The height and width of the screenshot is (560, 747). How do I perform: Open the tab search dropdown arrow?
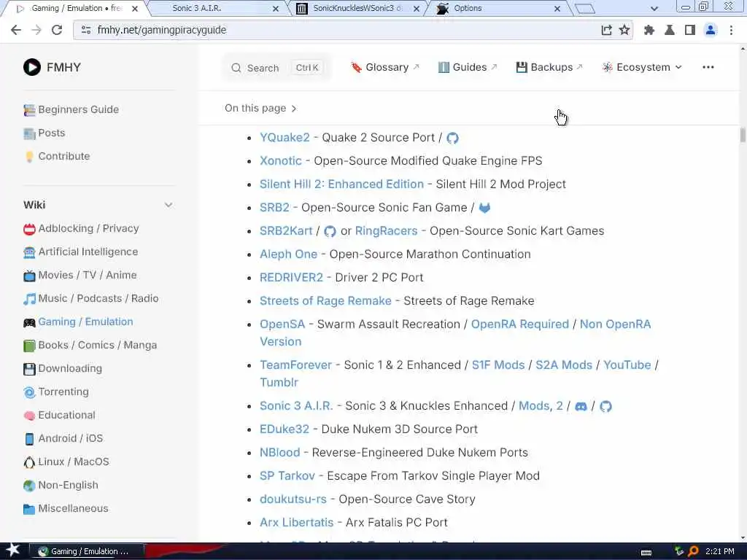654,9
